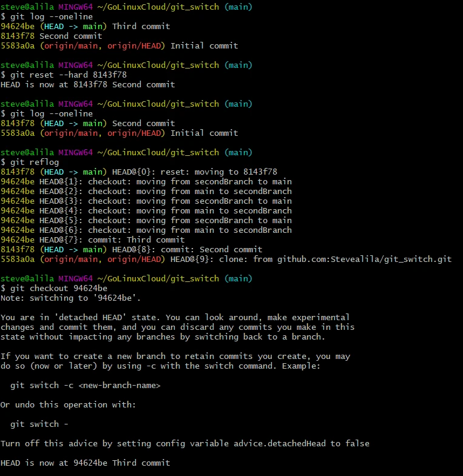This screenshot has width=463, height=476.
Task: Click the 'git switch -c <new-branch-name>' example
Action: [x=86, y=385]
